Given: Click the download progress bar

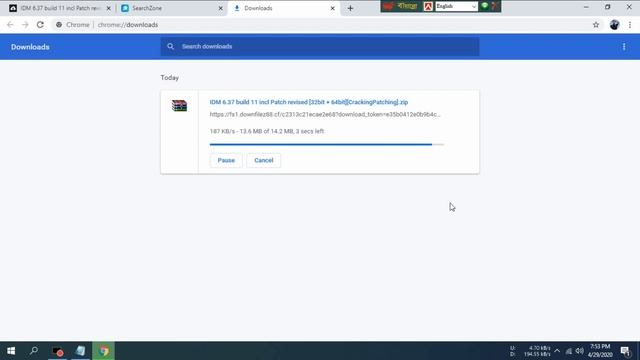Looking at the screenshot, I should (x=327, y=144).
